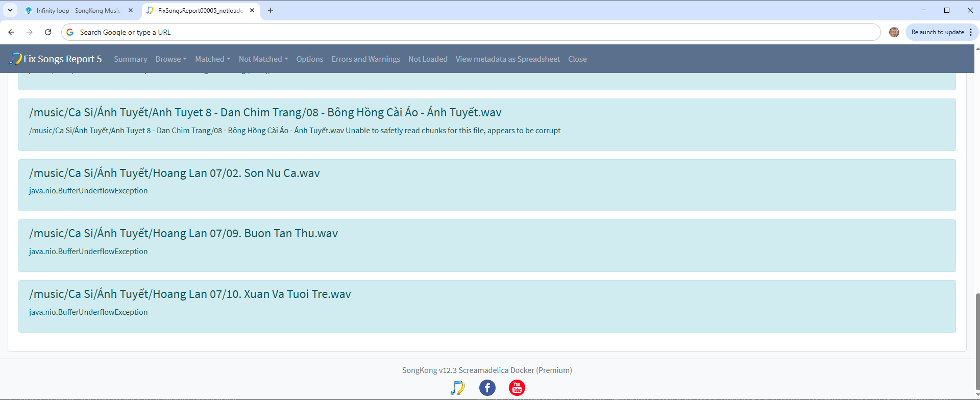Open the Chrome profile avatar

pos(894,32)
